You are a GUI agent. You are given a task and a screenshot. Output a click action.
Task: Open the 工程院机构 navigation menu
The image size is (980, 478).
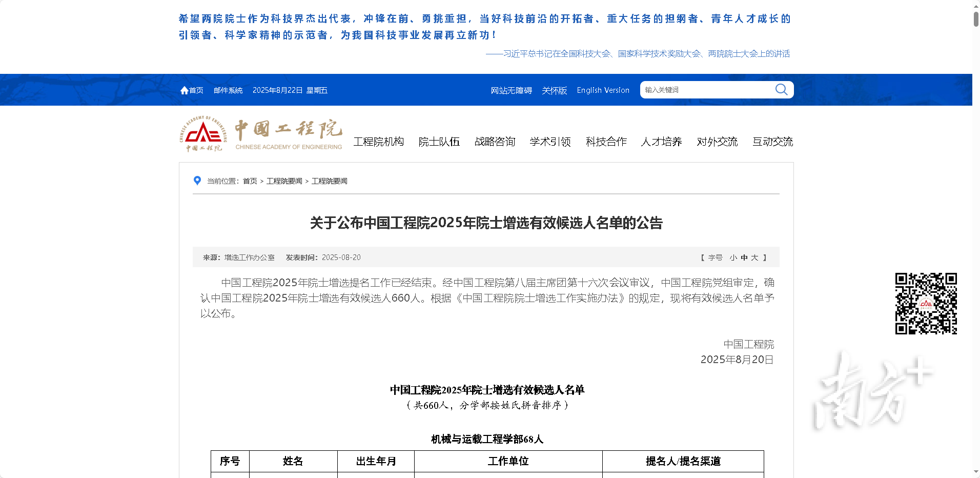[x=378, y=142]
